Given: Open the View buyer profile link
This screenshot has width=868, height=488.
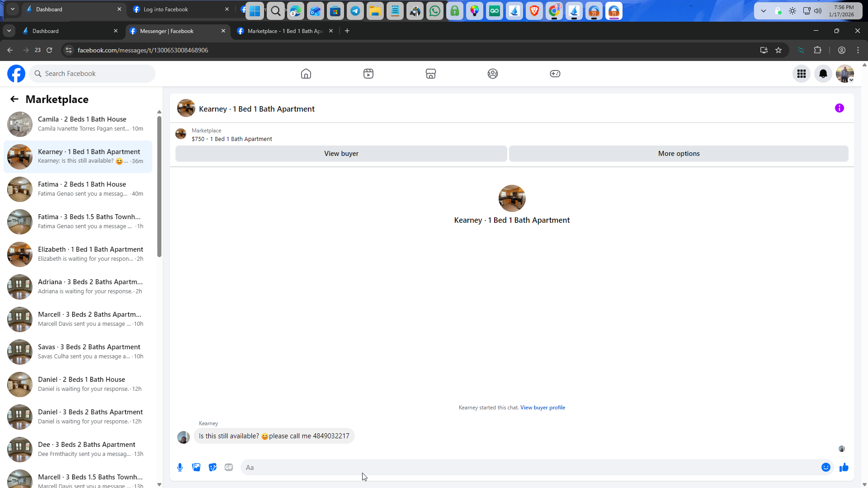Looking at the screenshot, I should 542,408.
